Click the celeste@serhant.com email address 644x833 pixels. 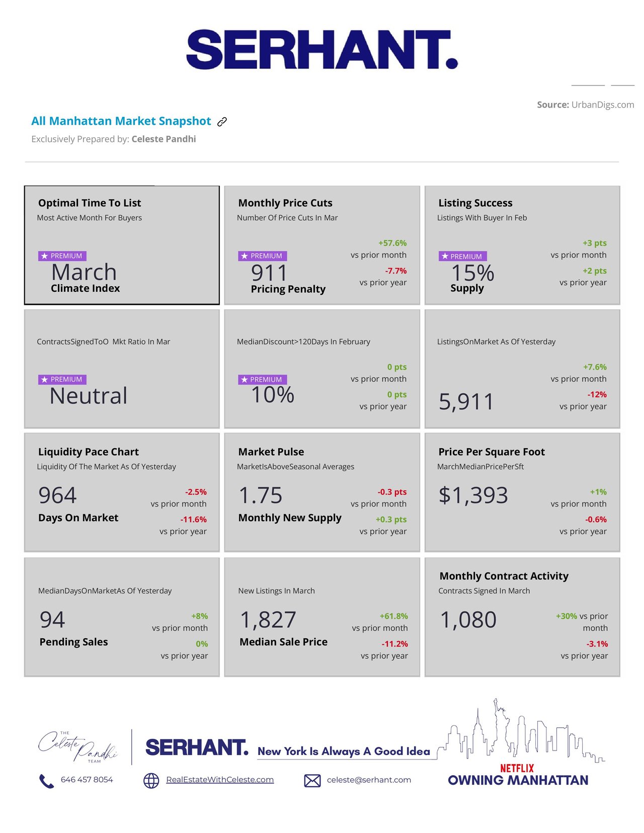coord(369,780)
